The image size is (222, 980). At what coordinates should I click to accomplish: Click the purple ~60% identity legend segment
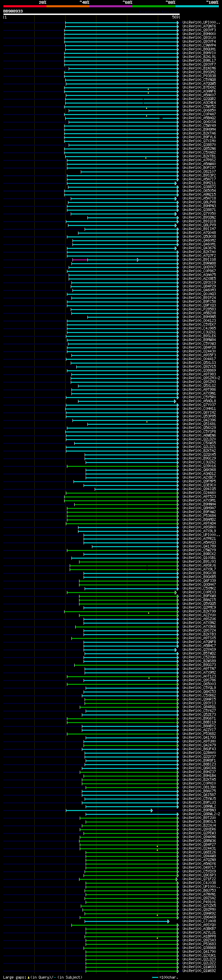click(111, 6)
